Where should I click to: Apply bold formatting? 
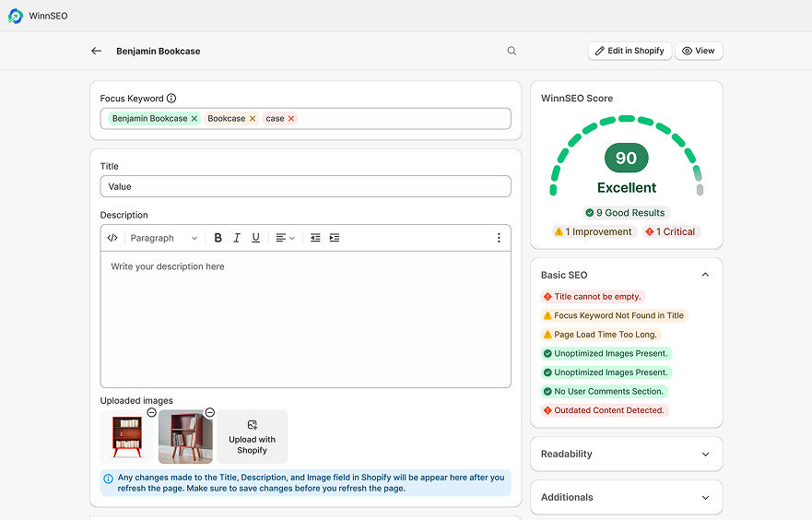pyautogui.click(x=218, y=238)
